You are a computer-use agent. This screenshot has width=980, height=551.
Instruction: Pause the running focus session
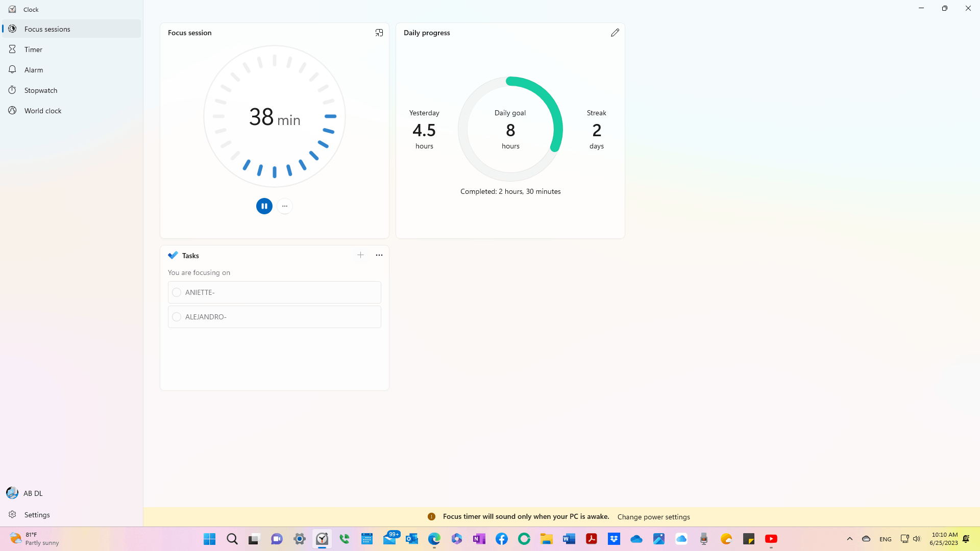coord(264,206)
